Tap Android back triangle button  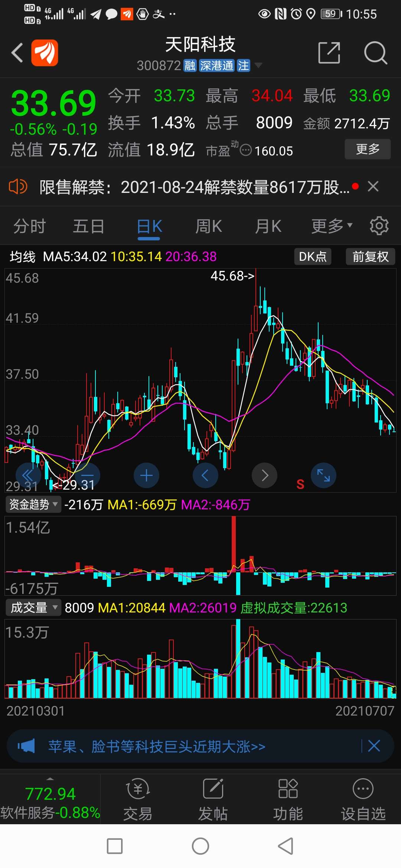click(x=286, y=846)
